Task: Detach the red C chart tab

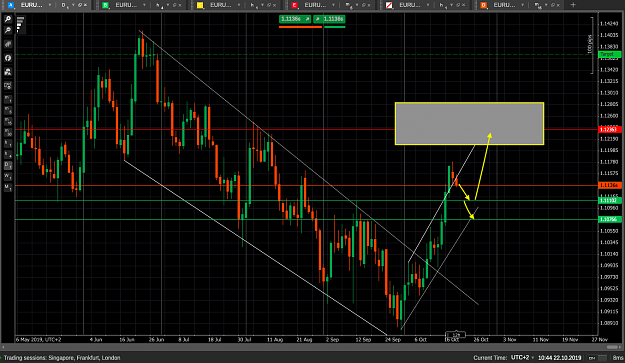Action: coord(364,5)
